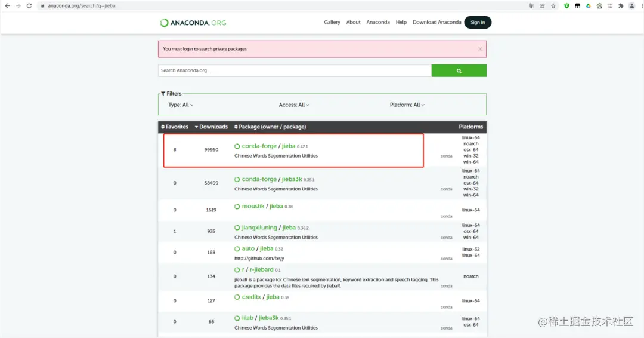Click the browser forward arrow
The image size is (644, 338).
[18, 6]
